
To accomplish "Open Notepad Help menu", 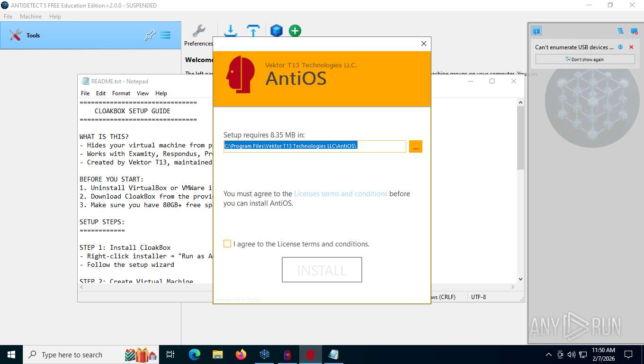I will [161, 93].
